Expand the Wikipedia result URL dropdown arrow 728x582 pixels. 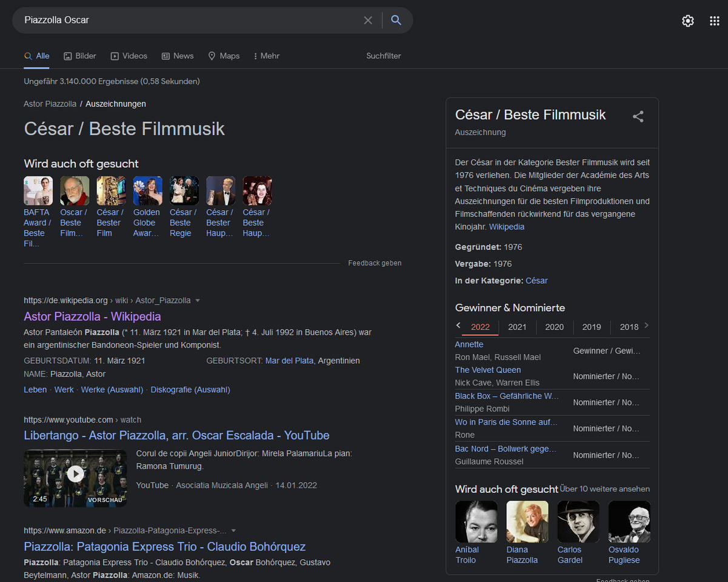[198, 301]
